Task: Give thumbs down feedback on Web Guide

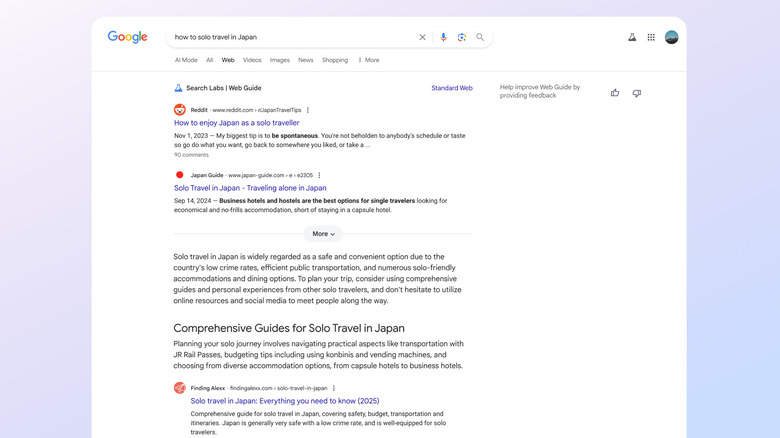Action: point(637,93)
